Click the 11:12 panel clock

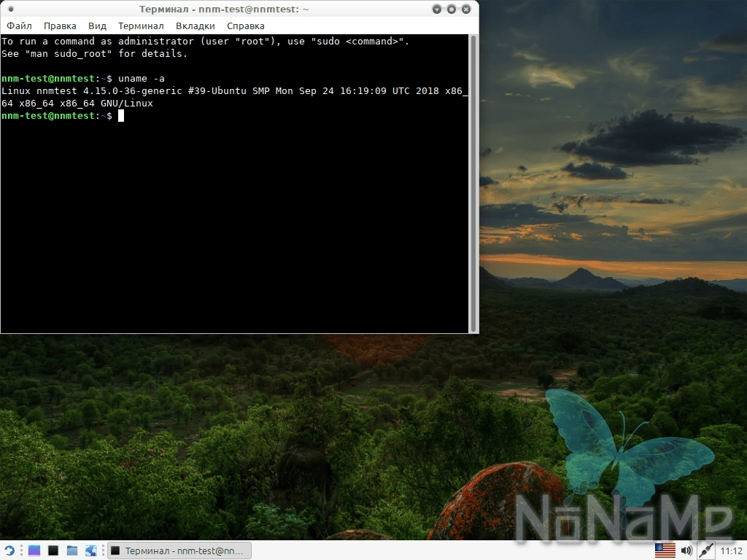[x=731, y=551]
